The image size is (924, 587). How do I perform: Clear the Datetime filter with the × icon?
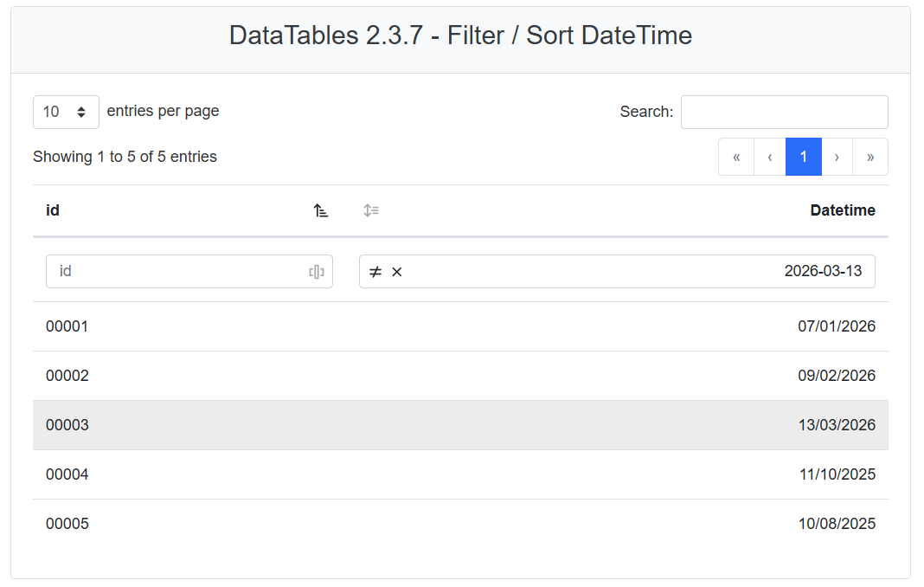[x=397, y=272]
